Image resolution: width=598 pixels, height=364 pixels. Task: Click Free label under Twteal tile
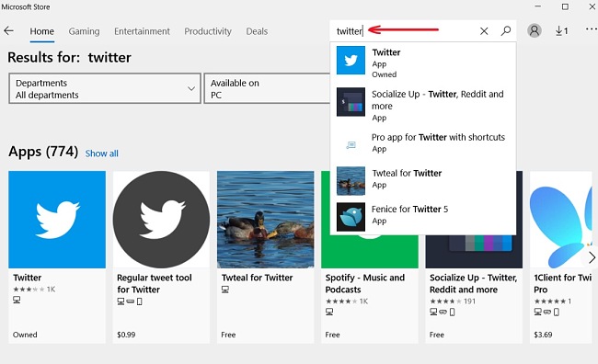228,335
